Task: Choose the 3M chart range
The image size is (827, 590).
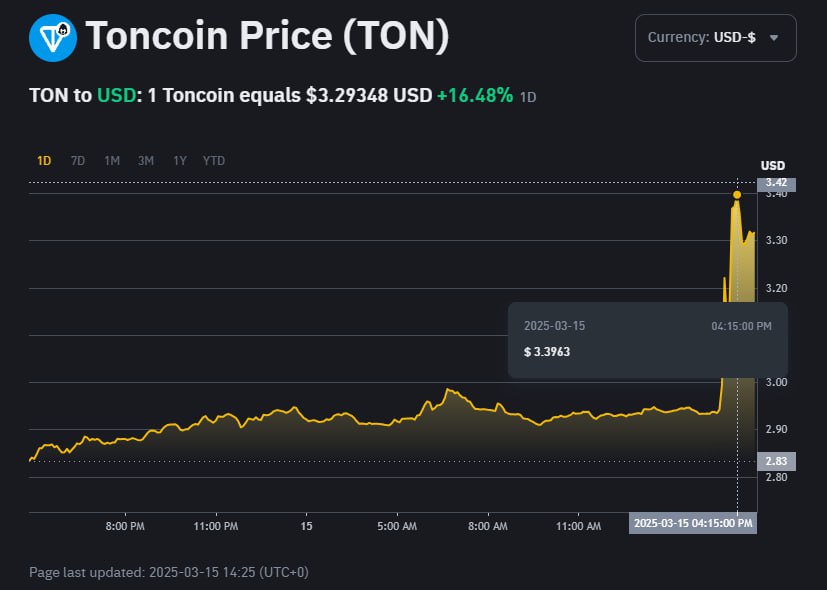Action: tap(146, 160)
